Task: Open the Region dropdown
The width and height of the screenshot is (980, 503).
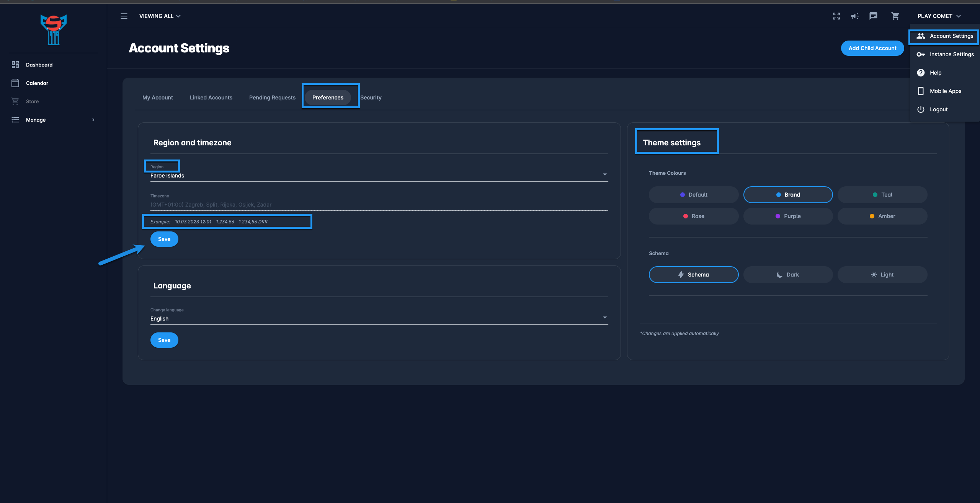Action: click(x=379, y=176)
